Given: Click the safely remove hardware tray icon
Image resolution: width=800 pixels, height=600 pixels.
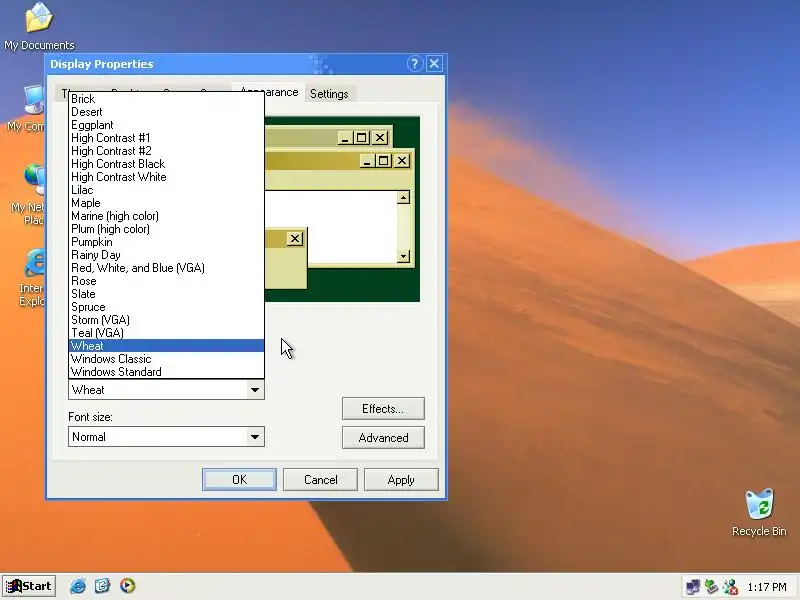Looking at the screenshot, I should [x=712, y=587].
